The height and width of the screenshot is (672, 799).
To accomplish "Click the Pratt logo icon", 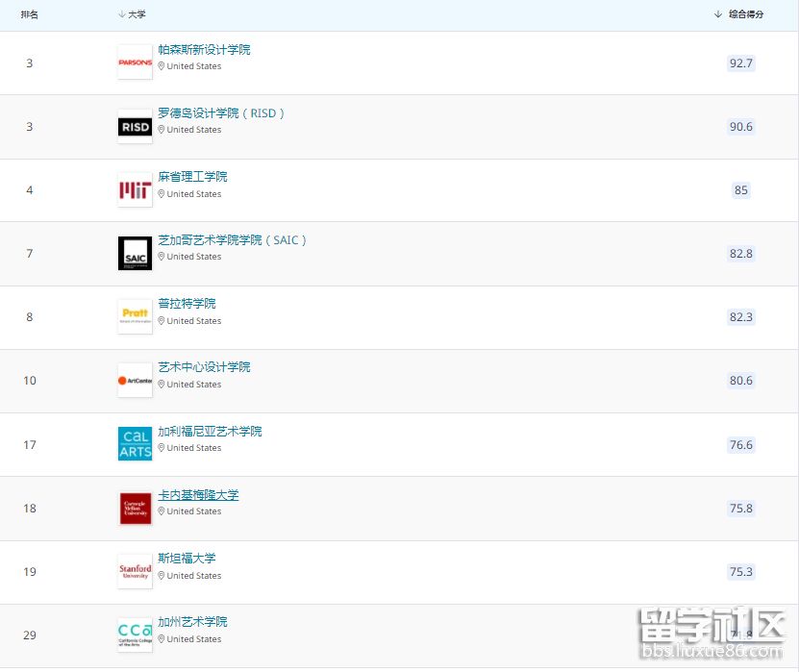I will click(135, 316).
